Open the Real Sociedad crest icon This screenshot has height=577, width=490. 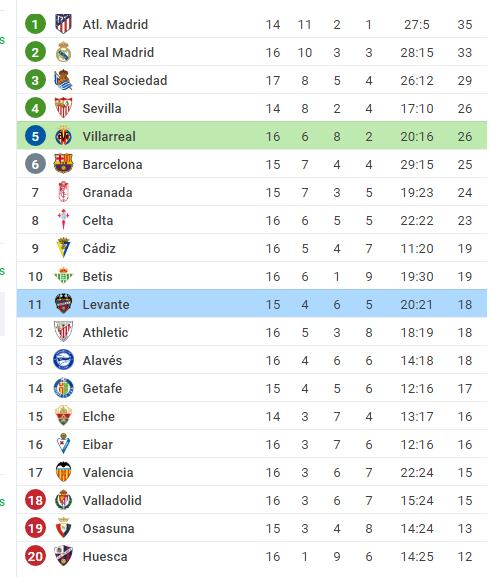[x=63, y=80]
